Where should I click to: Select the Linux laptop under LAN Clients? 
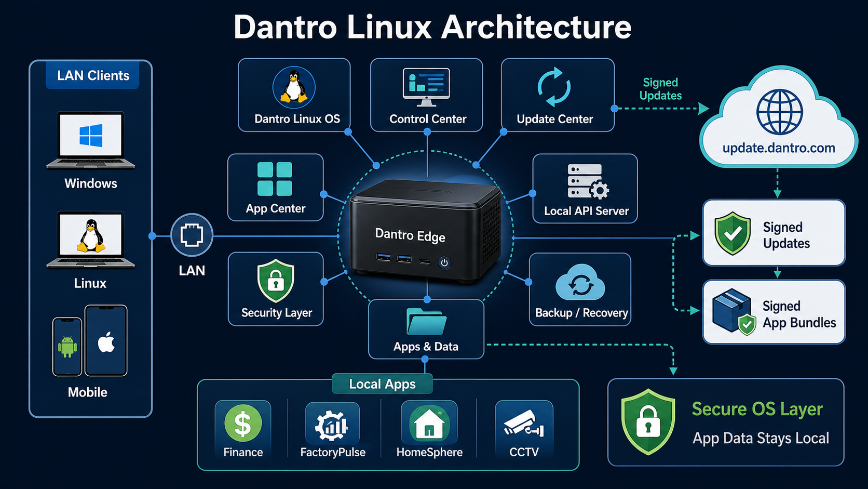(x=91, y=240)
